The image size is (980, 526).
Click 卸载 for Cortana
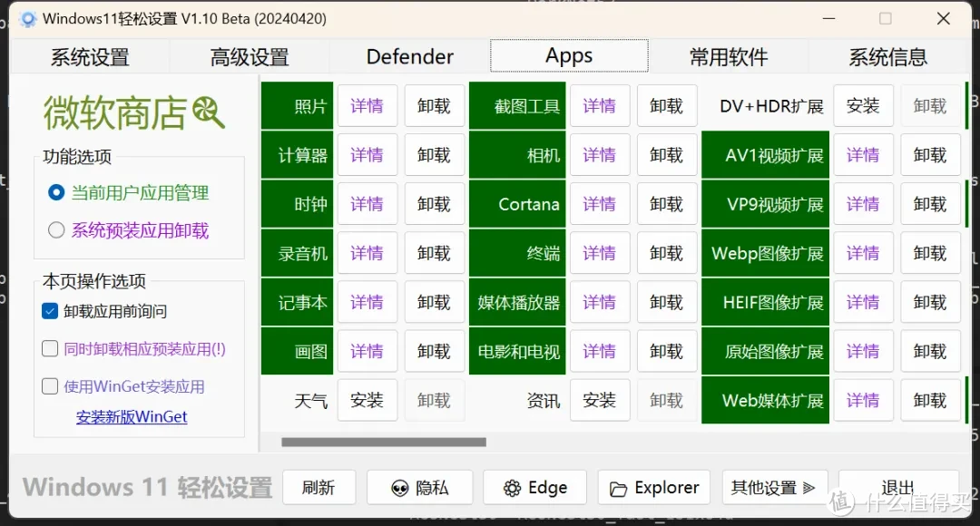coord(667,204)
